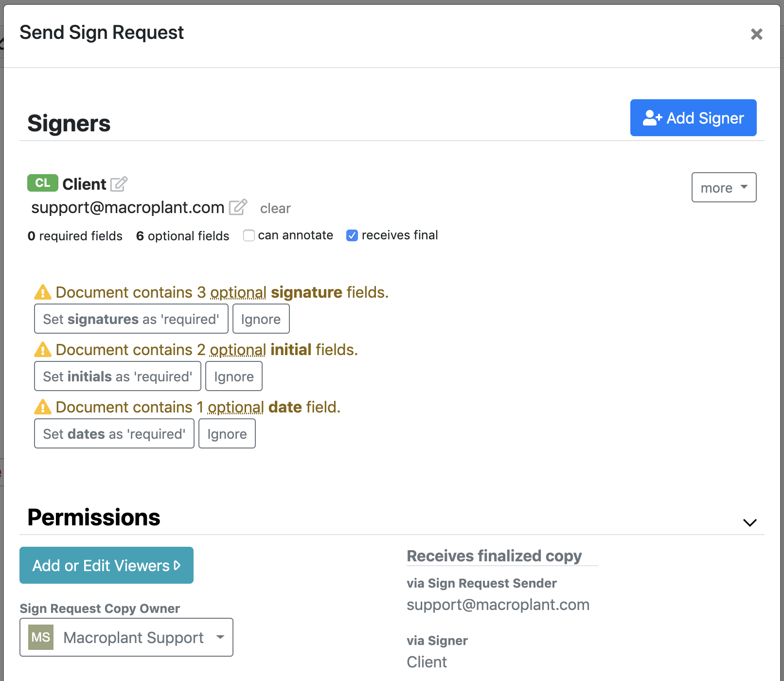The image size is (784, 681).
Task: Click the clear link to remove email
Action: click(275, 208)
